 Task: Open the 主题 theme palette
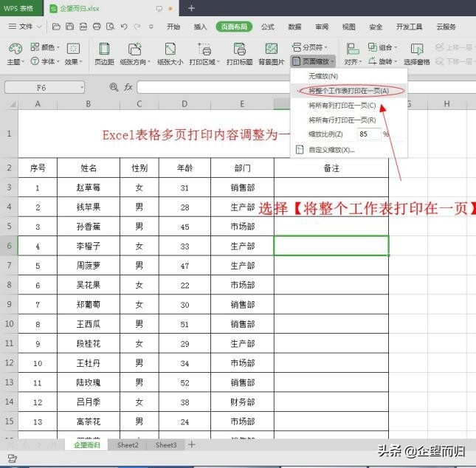(x=15, y=54)
